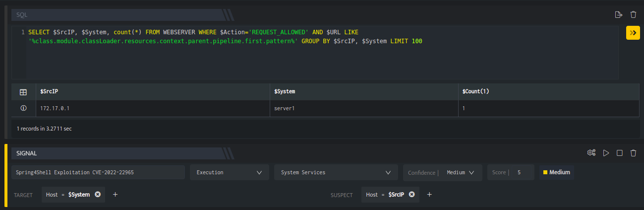Edit the signal name Spring4Shell Exploitation field
644x210 pixels.
coord(98,172)
